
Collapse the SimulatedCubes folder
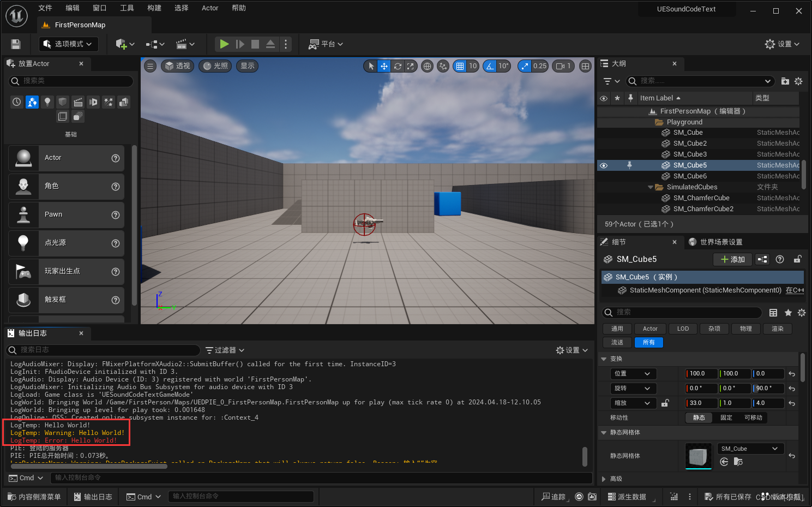point(651,187)
